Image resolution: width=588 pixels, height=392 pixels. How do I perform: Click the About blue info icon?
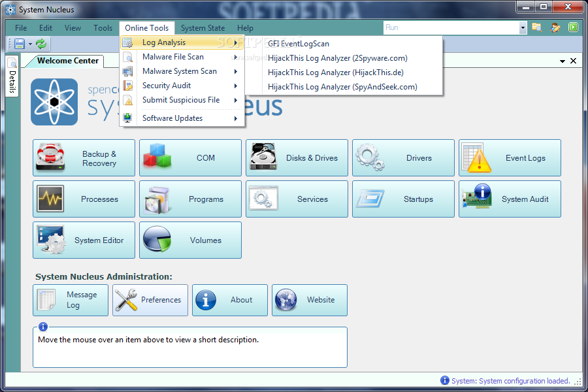206,300
